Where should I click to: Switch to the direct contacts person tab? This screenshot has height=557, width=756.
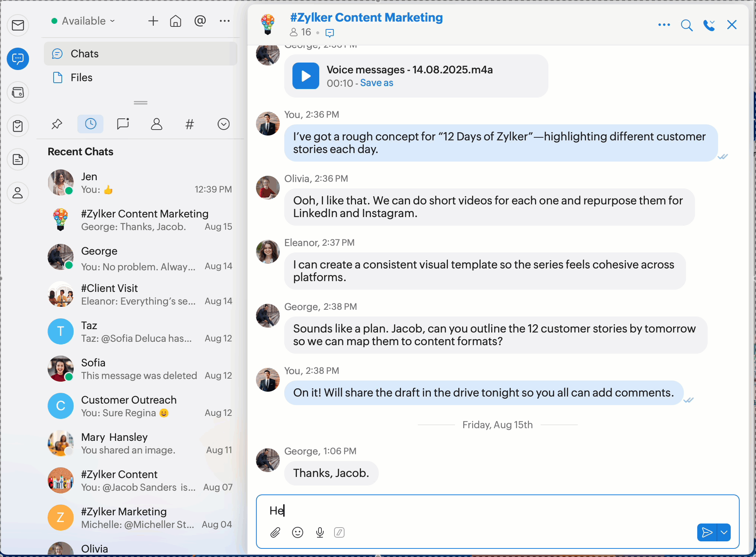(157, 124)
